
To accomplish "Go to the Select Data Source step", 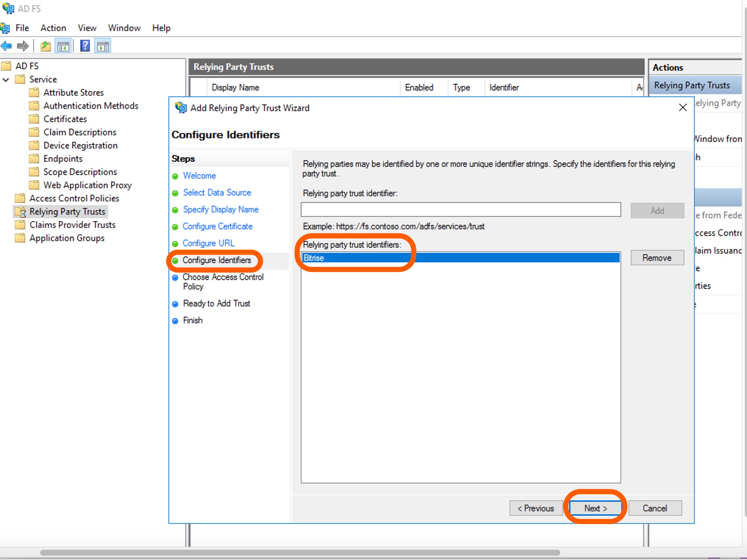I will [x=217, y=193].
